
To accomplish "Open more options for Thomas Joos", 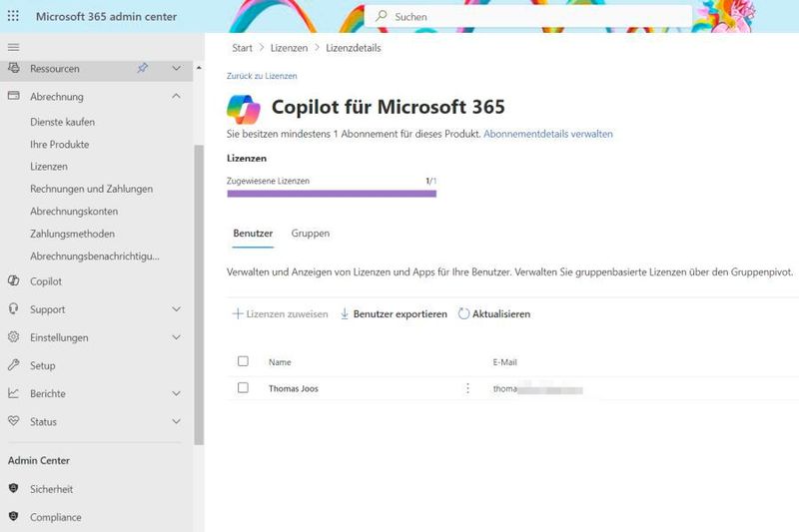I will click(x=467, y=388).
